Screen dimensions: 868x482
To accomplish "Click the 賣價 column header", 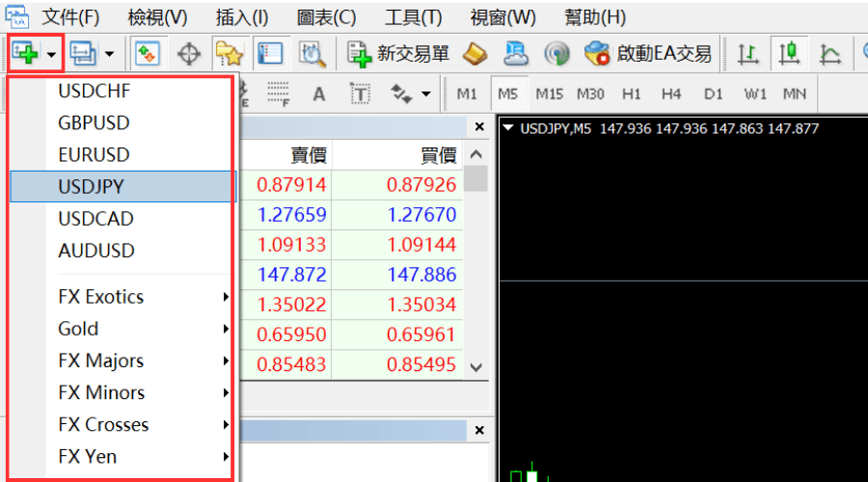I will point(309,155).
